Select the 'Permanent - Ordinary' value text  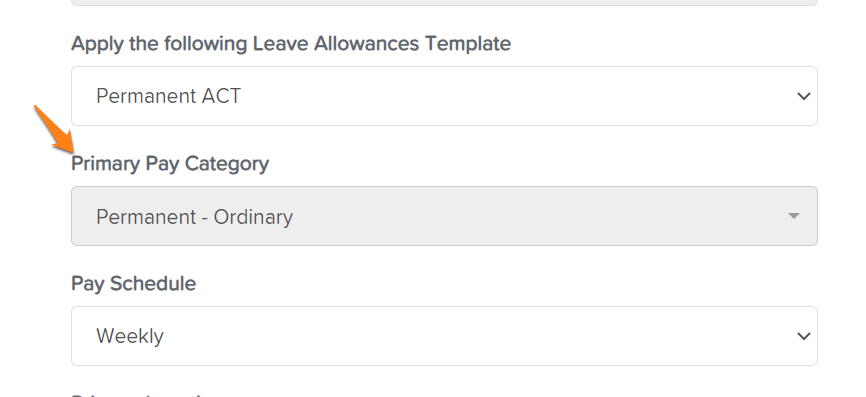coord(194,216)
